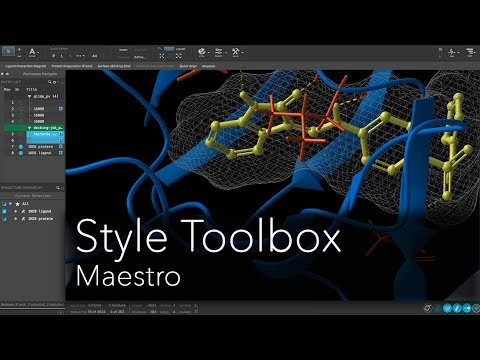Click the Invert selection button

click(123, 50)
